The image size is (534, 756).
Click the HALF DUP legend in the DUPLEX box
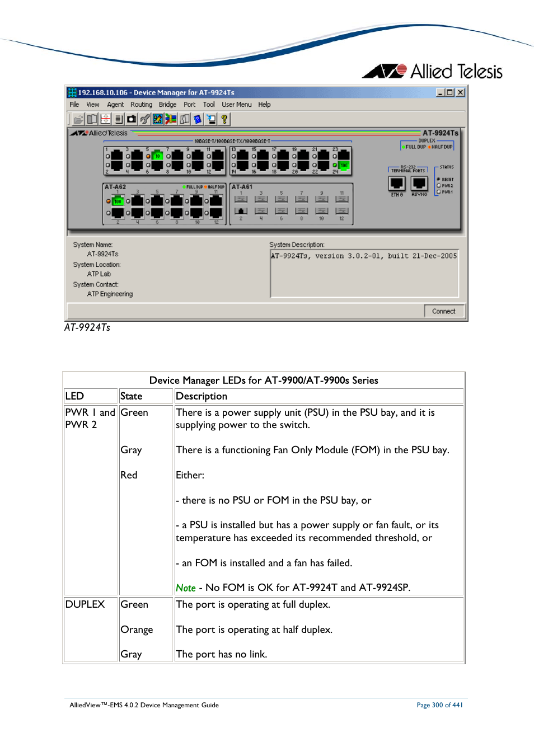pos(441,147)
